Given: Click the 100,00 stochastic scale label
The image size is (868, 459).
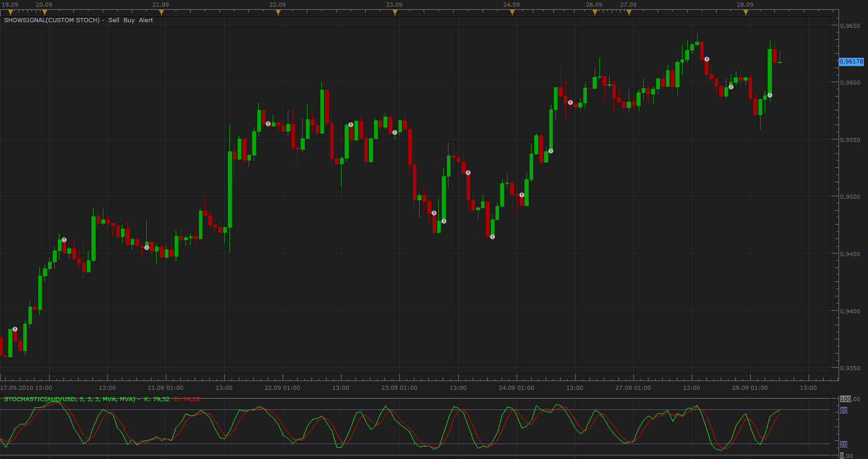Looking at the screenshot, I should [x=850, y=399].
